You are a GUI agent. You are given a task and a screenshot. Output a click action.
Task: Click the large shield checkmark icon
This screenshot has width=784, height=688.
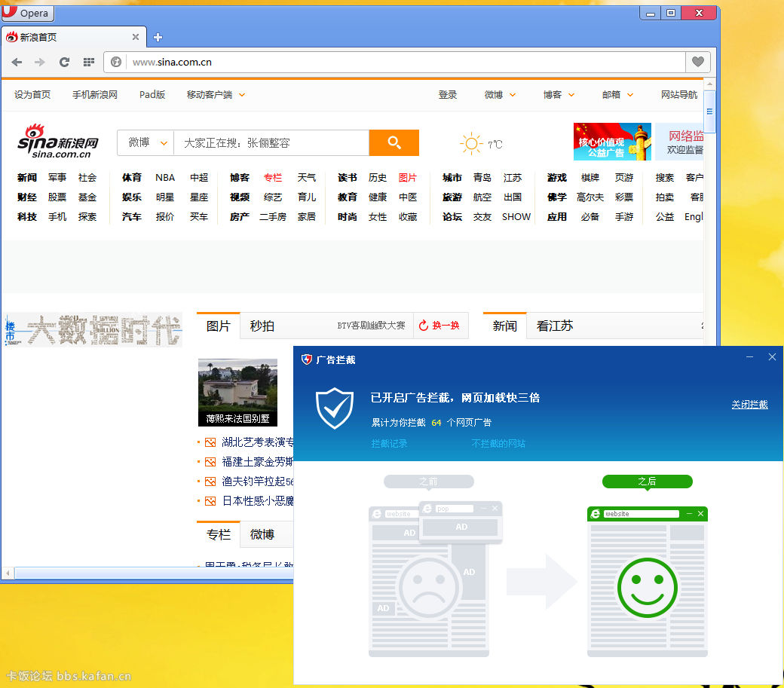335,408
